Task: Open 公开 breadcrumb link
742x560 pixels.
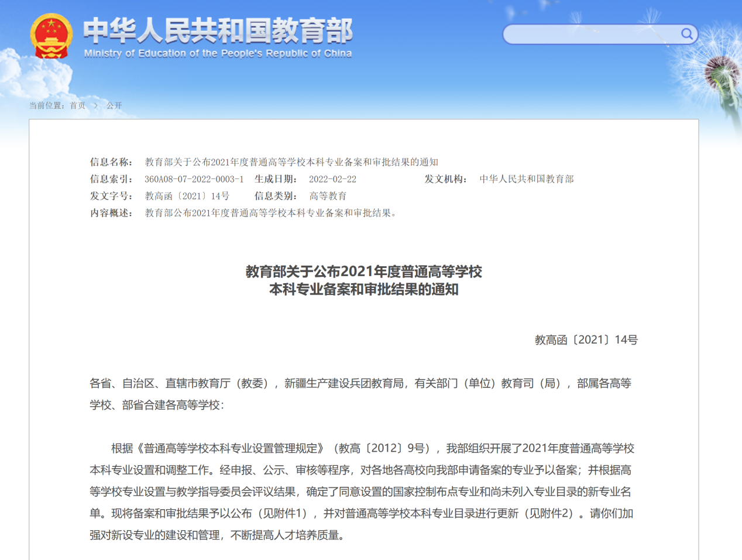Action: point(114,106)
